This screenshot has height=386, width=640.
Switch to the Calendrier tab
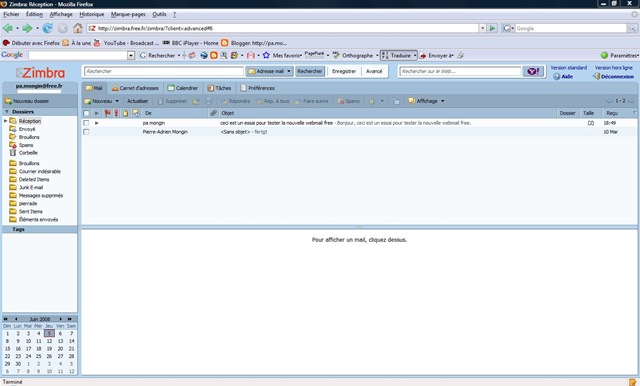182,88
